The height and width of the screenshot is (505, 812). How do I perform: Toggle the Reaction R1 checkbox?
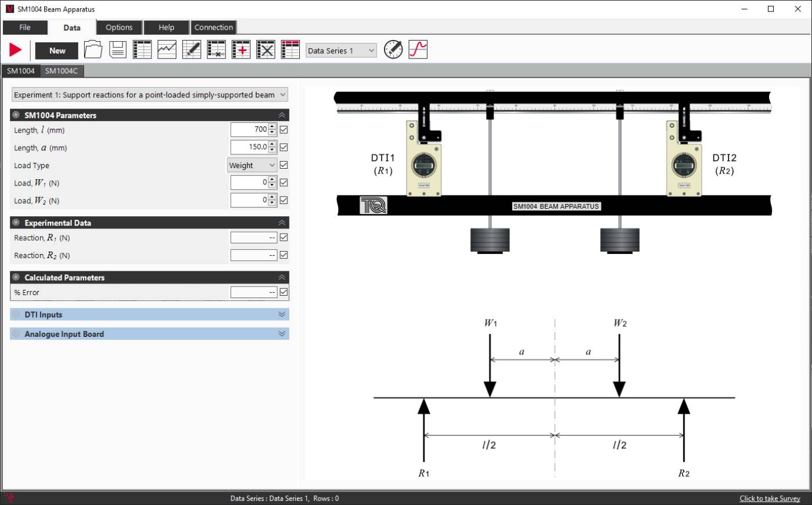pos(284,238)
